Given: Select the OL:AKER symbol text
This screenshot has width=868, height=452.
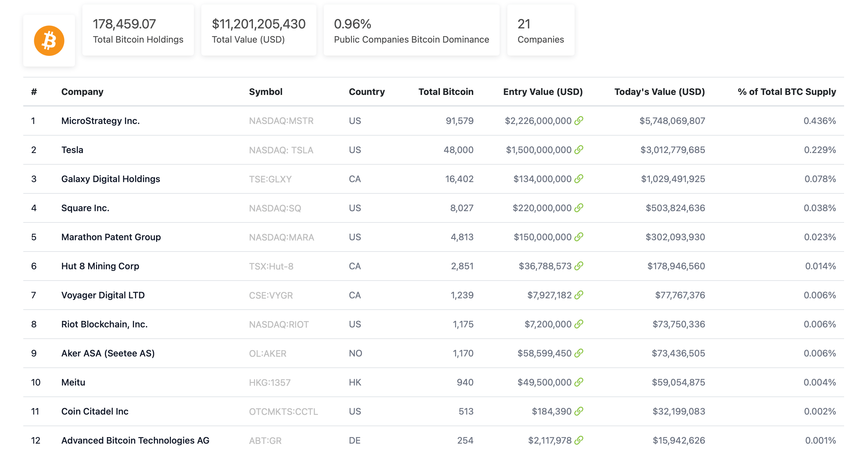Looking at the screenshot, I should coord(268,354).
